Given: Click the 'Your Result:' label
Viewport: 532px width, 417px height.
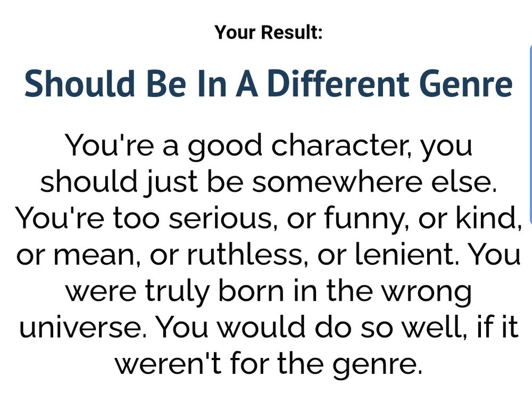Looking at the screenshot, I should (x=268, y=32).
